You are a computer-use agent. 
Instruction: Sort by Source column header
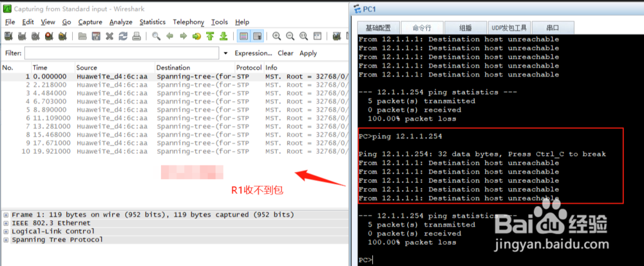(115, 68)
